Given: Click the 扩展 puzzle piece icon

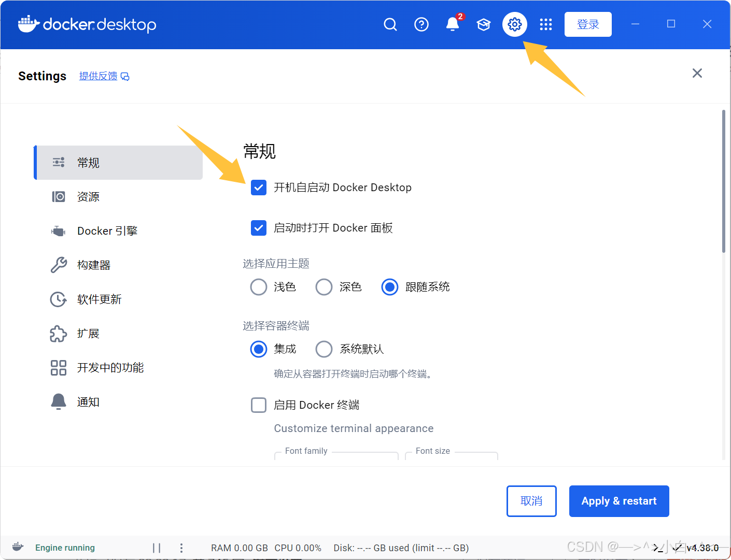Looking at the screenshot, I should tap(59, 334).
